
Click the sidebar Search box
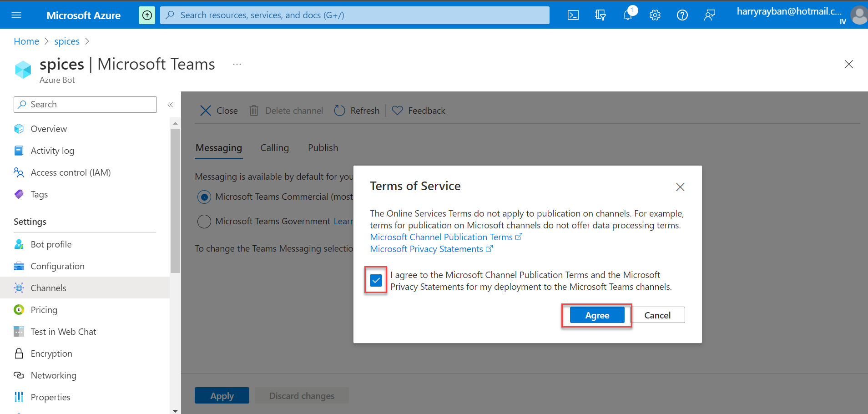(85, 105)
